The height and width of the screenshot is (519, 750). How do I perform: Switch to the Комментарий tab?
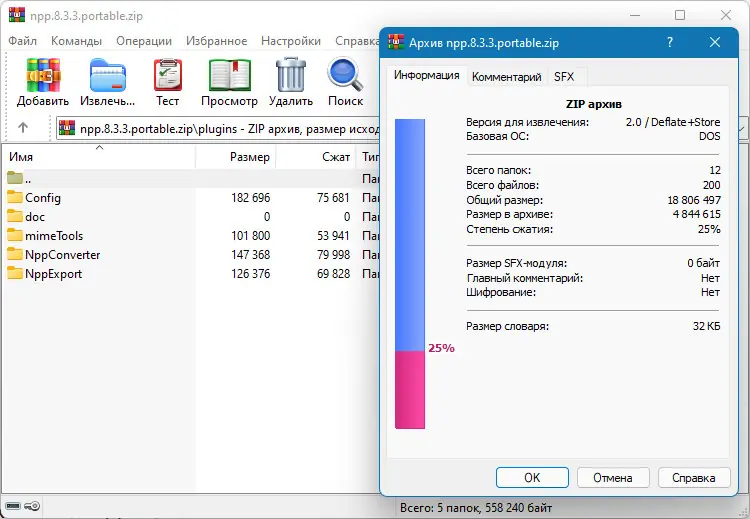click(x=507, y=77)
